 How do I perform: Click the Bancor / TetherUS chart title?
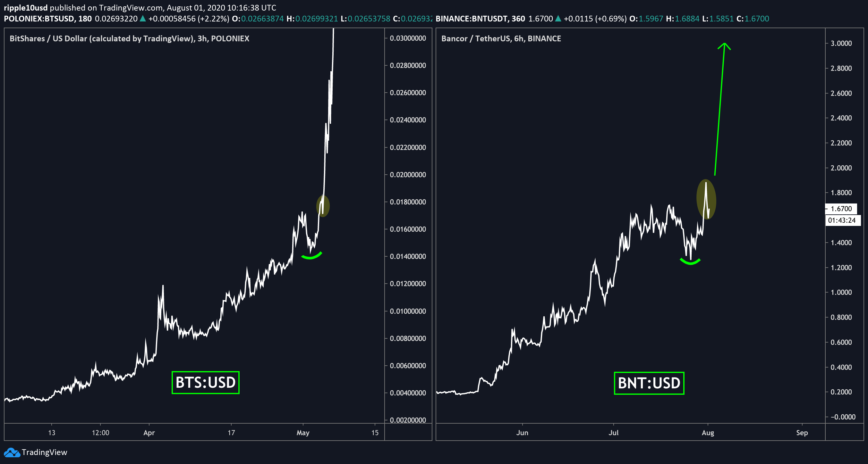[x=501, y=38]
